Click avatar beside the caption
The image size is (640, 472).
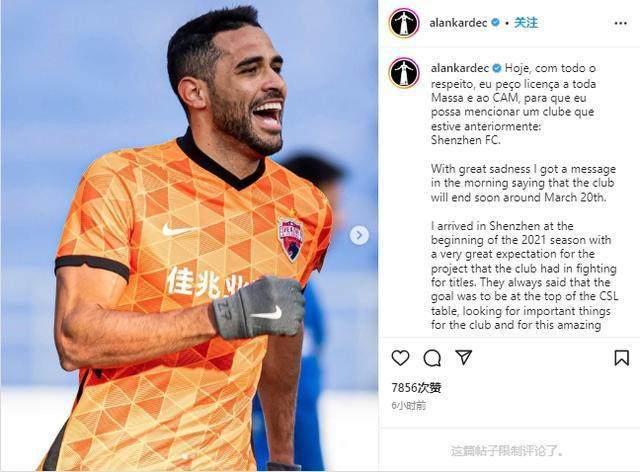(404, 73)
